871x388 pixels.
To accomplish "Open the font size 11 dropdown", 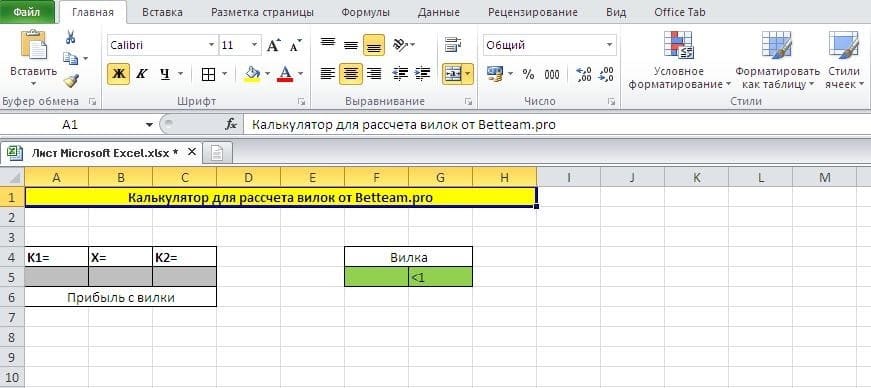I will [x=254, y=45].
